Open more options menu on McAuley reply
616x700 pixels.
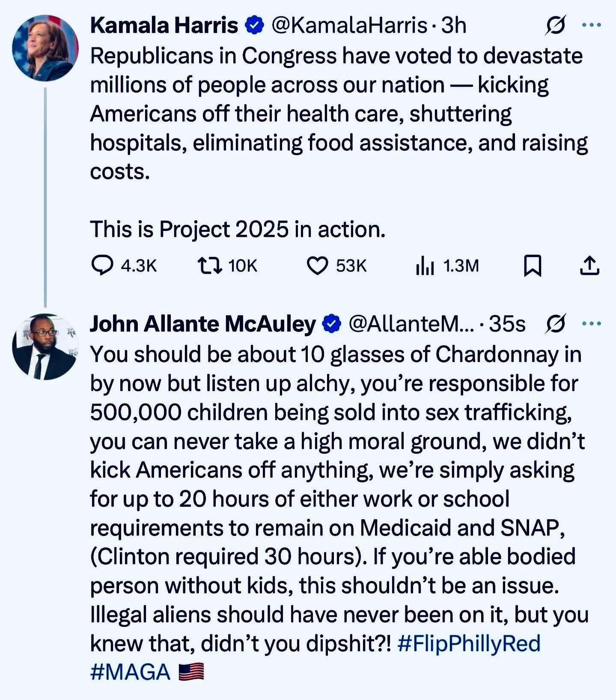coord(592,324)
